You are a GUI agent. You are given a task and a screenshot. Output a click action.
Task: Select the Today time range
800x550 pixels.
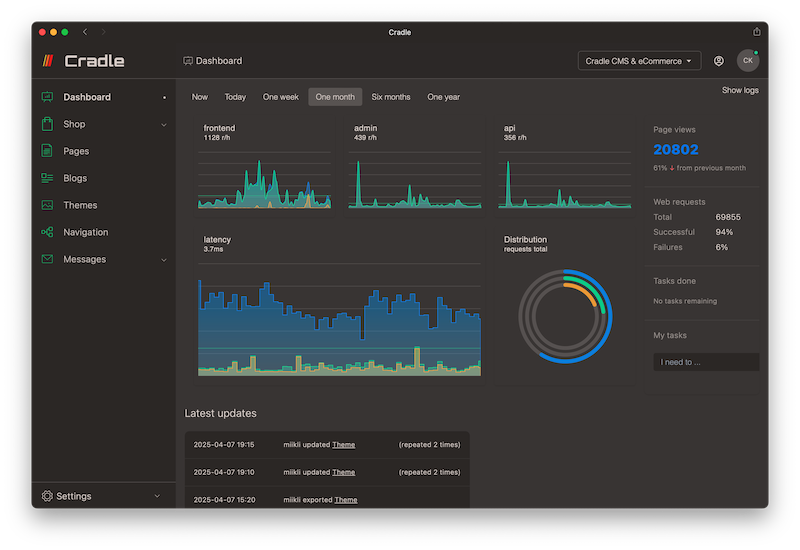click(235, 97)
